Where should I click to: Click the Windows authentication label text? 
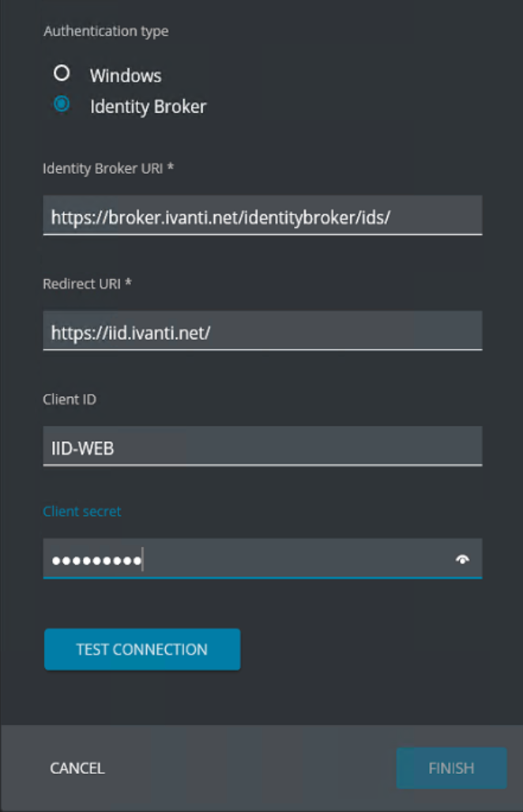126,76
